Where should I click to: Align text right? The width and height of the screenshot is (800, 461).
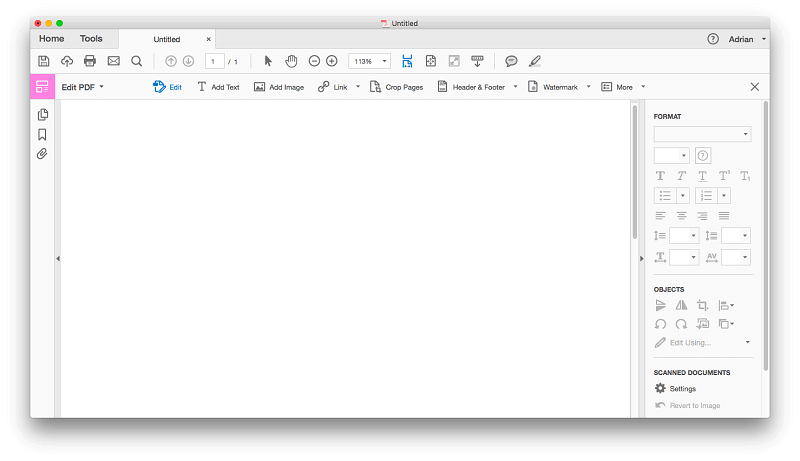(703, 215)
